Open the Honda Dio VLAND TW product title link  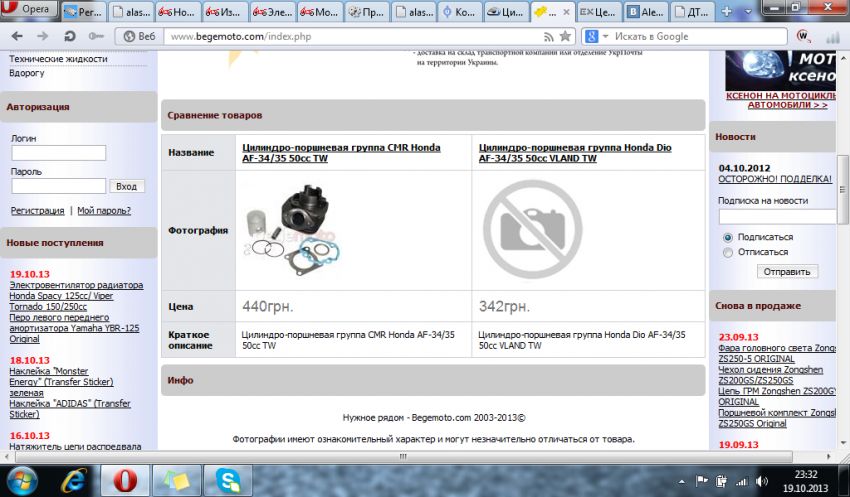575,153
